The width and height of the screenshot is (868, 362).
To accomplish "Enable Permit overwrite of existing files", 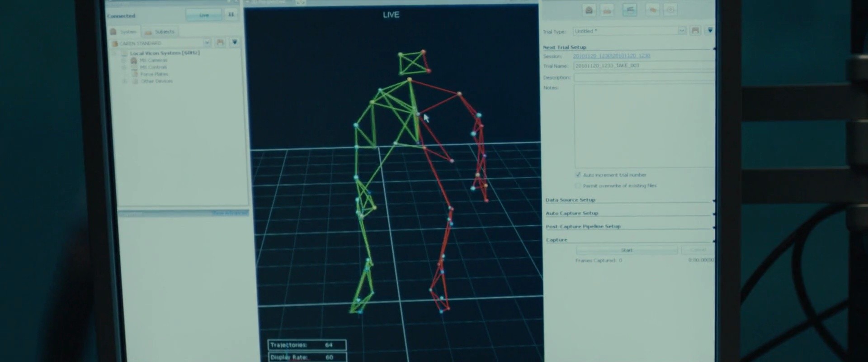I will click(578, 186).
